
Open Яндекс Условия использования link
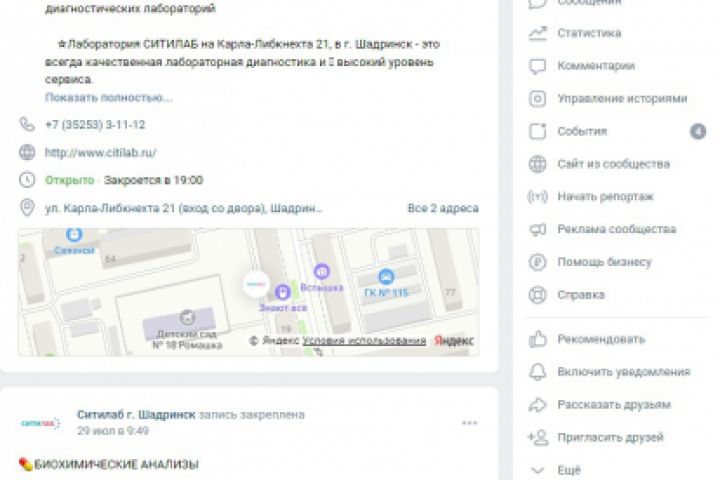click(x=364, y=341)
